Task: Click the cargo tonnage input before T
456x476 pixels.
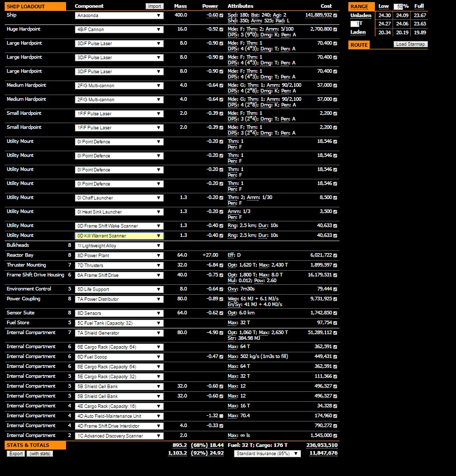Action: (355, 24)
